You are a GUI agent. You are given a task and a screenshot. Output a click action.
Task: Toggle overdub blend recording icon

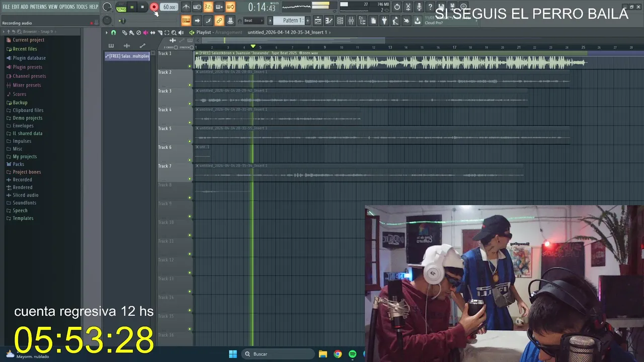click(219, 7)
